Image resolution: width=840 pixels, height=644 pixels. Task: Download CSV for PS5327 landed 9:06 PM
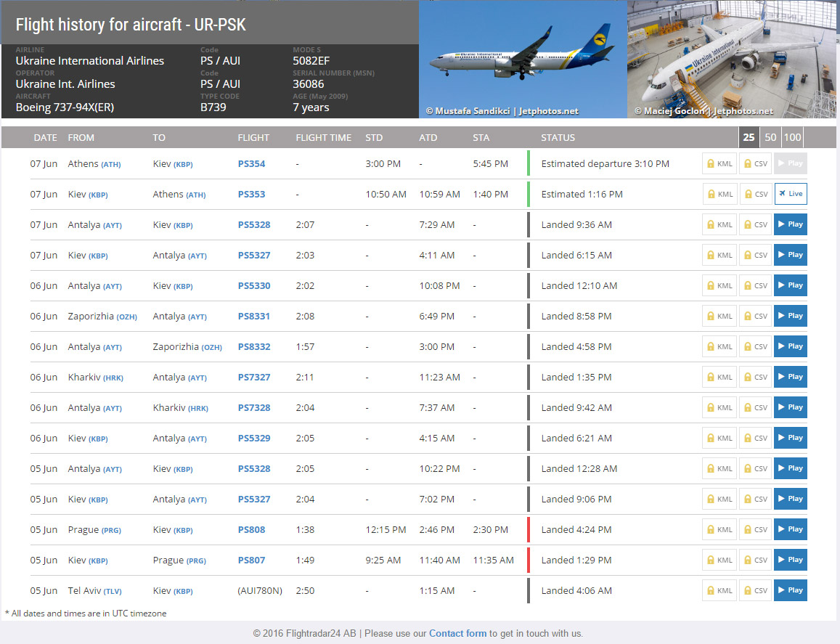755,500
